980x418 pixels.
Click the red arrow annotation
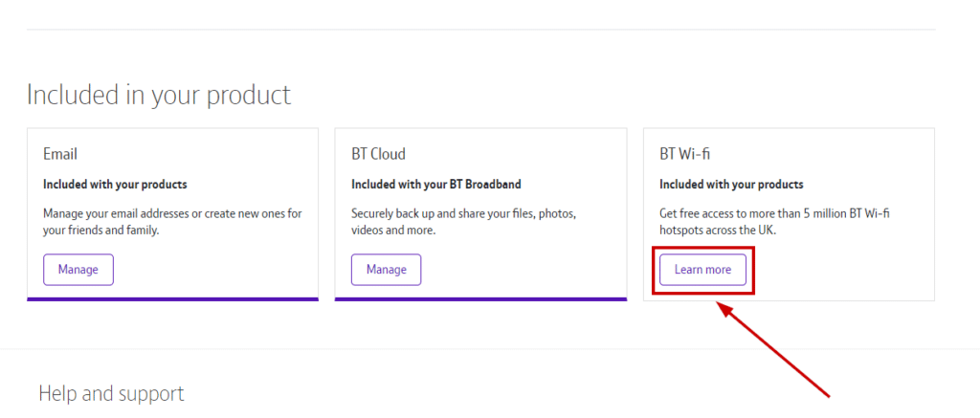[773, 349]
